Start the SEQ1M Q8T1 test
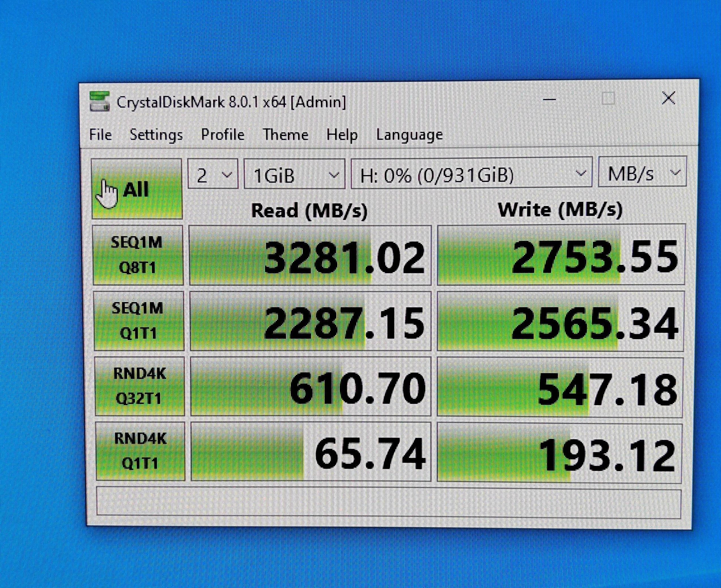This screenshot has width=721, height=588. (x=138, y=255)
